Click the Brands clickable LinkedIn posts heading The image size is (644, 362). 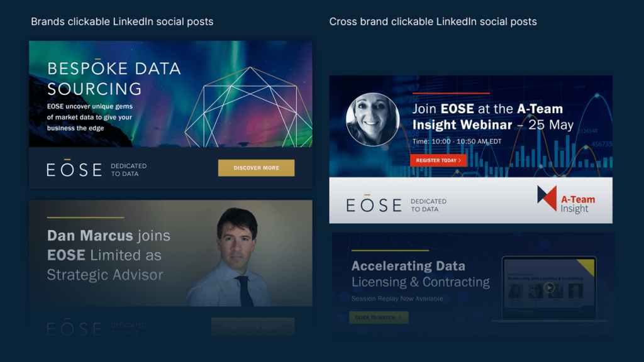(122, 22)
